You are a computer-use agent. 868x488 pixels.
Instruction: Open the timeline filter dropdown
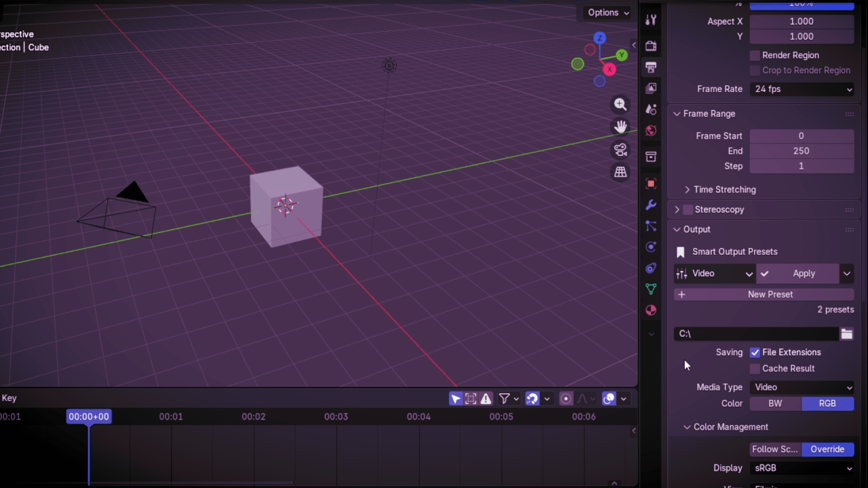509,399
